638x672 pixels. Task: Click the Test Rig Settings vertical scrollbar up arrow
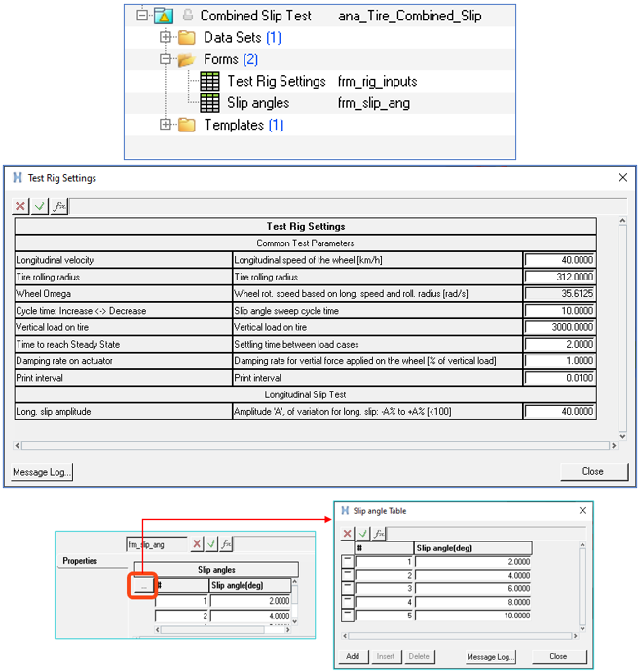[623, 220]
